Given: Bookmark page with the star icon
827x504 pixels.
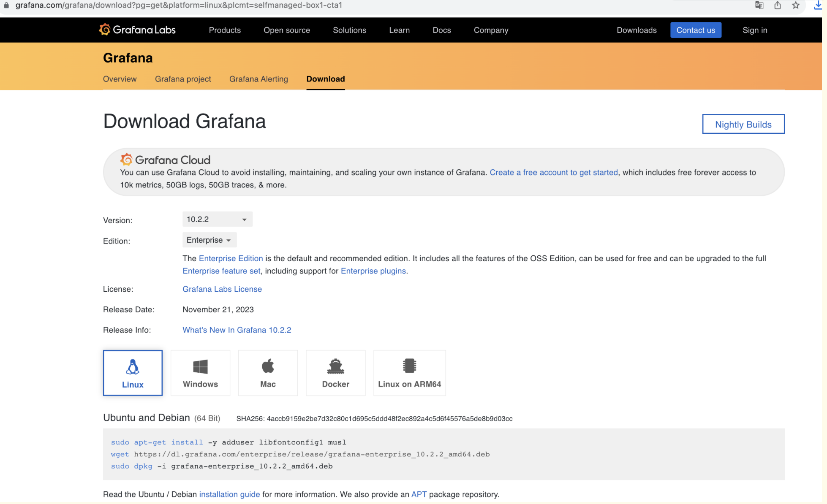Looking at the screenshot, I should 796,5.
